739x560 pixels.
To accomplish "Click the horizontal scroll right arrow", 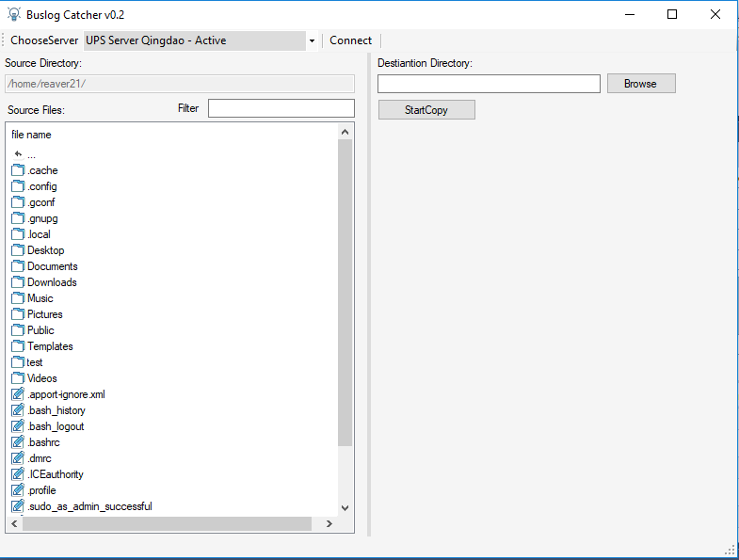I will 329,523.
